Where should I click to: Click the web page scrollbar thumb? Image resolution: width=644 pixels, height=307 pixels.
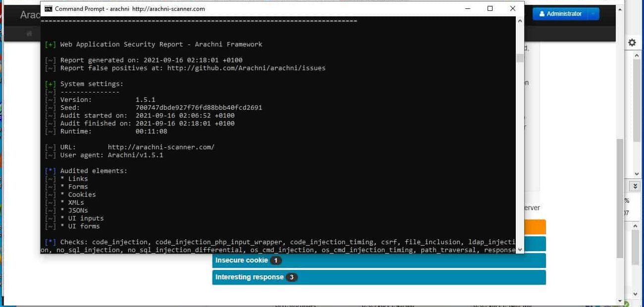620,198
